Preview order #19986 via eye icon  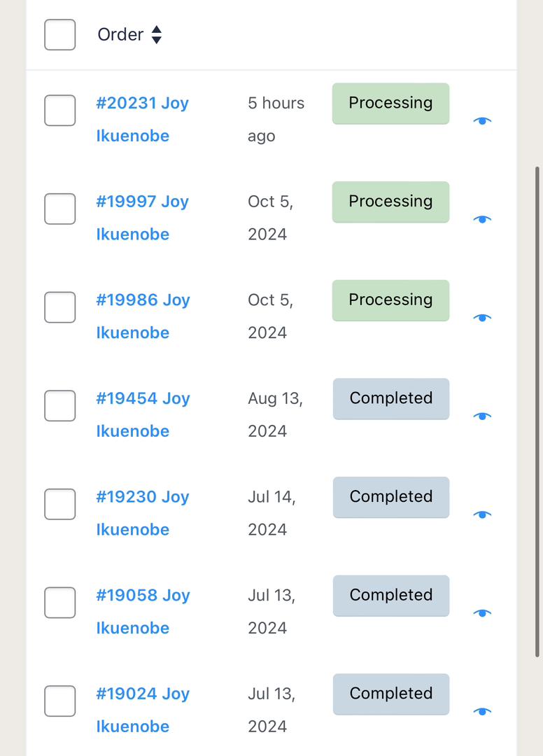point(482,318)
